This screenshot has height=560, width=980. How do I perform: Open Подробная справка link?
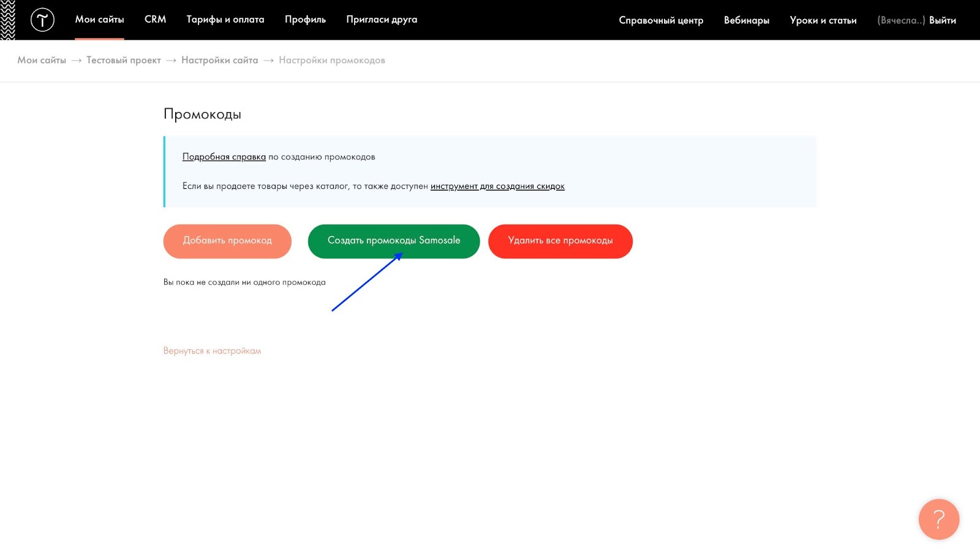(224, 157)
